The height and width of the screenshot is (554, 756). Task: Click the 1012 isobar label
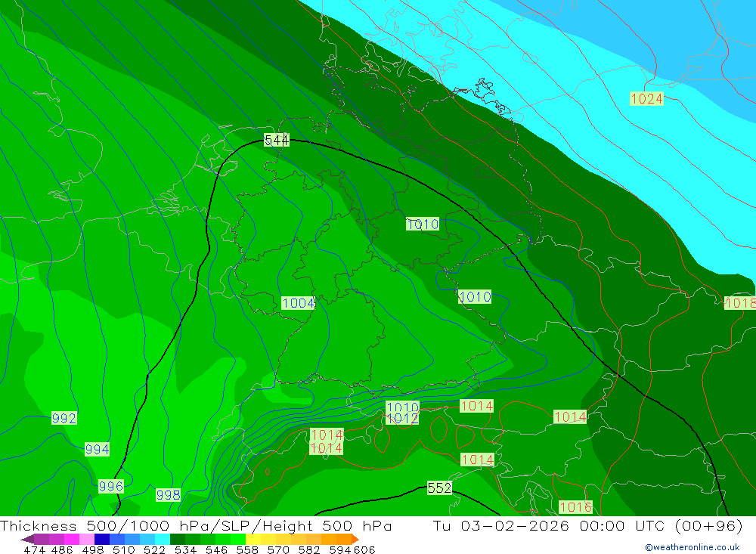(x=403, y=418)
